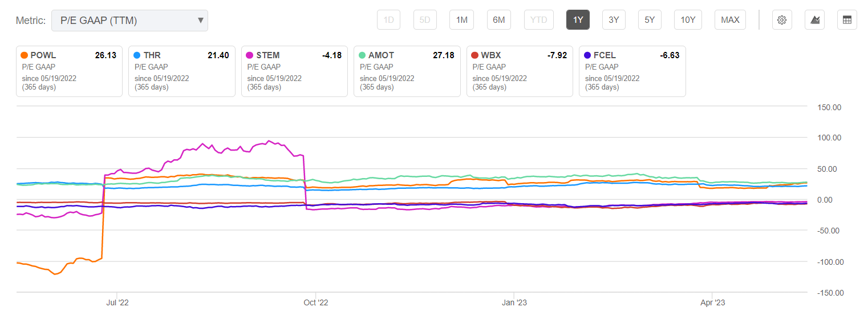This screenshot has height=323, width=868.
Task: Click the orange POWL legend dot
Action: coord(24,55)
